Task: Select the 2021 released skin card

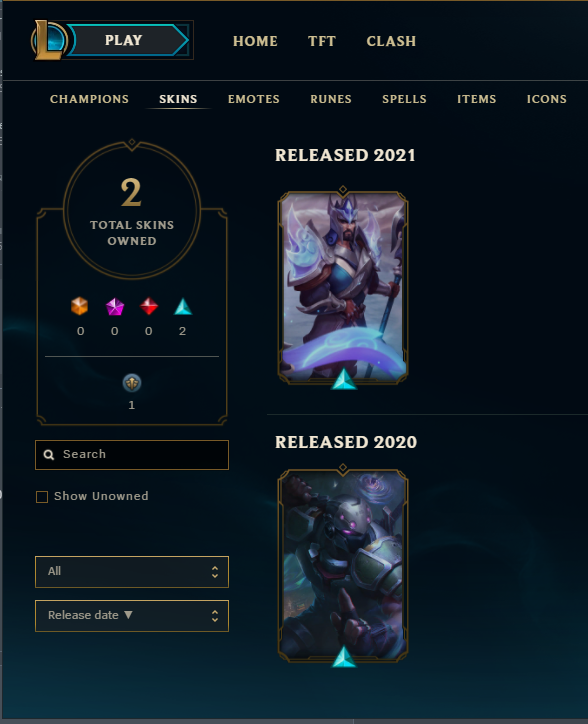Action: (x=343, y=287)
